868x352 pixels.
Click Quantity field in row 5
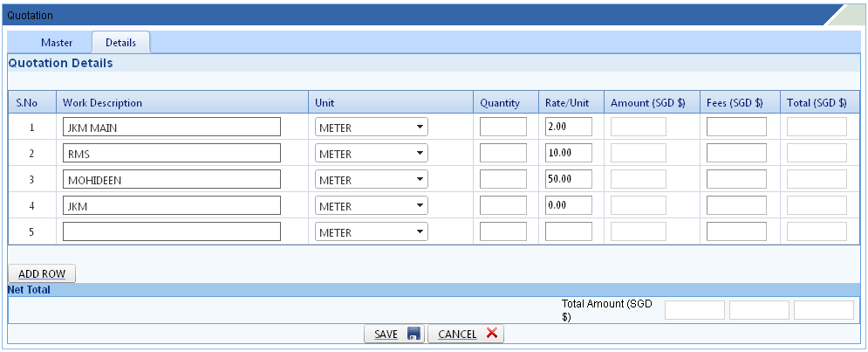(503, 231)
